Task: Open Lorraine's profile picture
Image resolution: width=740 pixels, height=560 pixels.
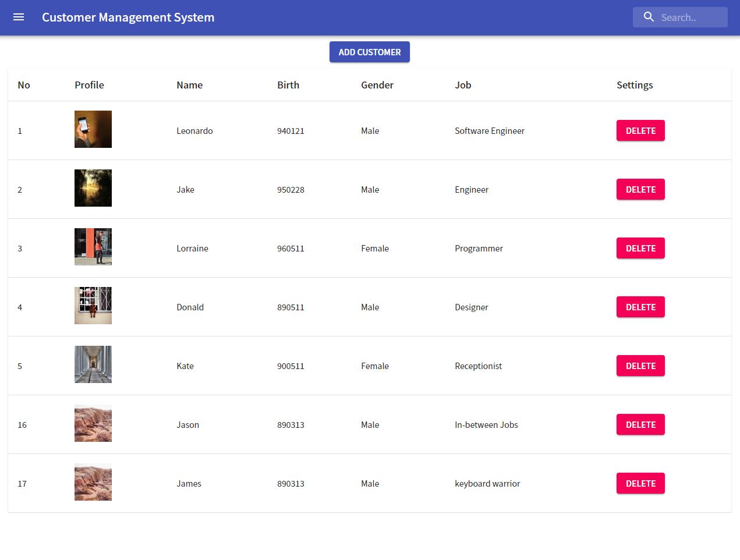Action: [93, 247]
